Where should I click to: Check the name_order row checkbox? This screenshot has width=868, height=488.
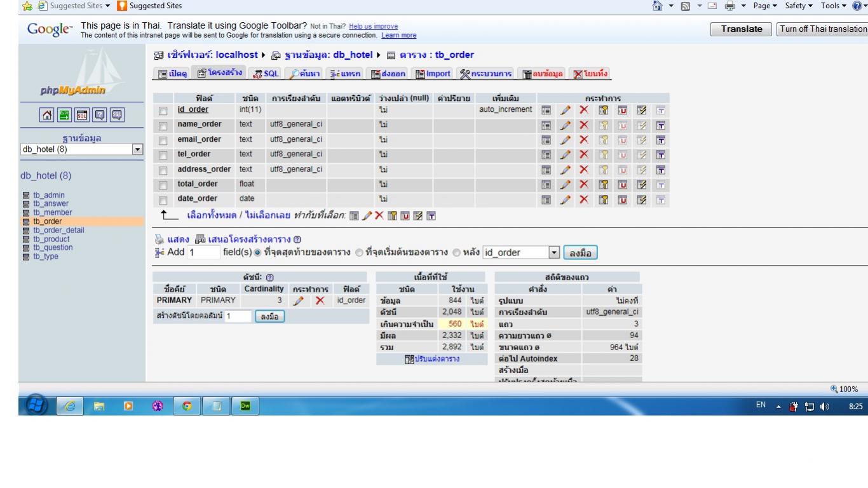click(x=163, y=125)
